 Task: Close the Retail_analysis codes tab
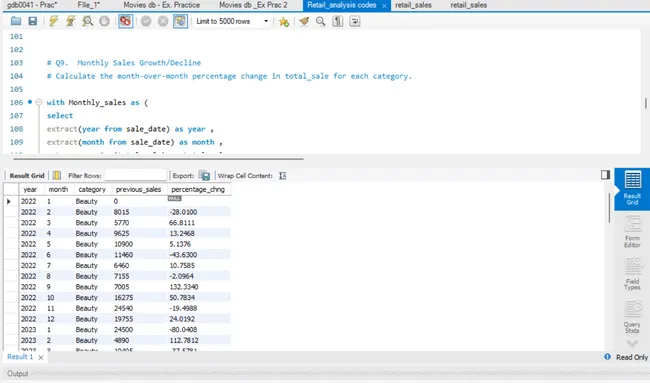(x=384, y=6)
